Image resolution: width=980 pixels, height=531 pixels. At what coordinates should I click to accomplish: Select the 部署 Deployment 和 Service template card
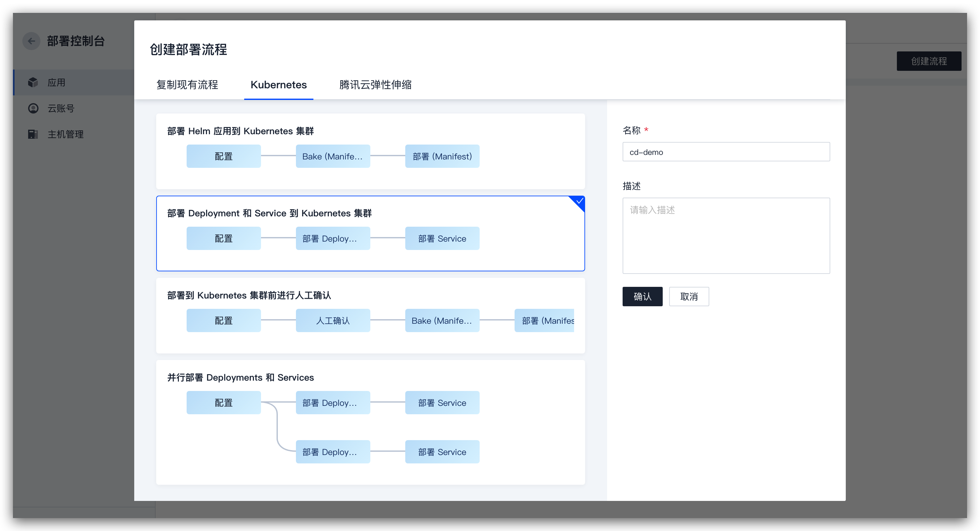pos(370,233)
